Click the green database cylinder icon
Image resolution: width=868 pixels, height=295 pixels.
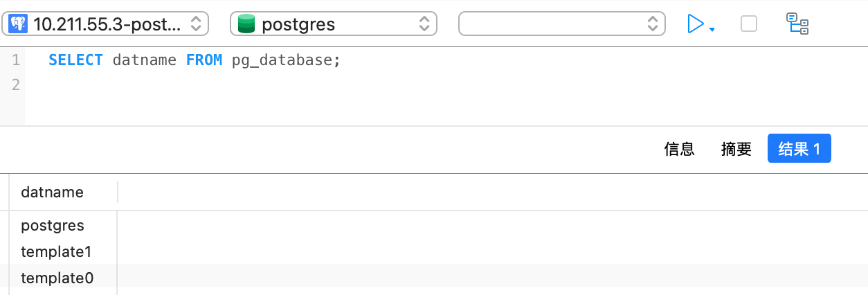click(x=246, y=24)
